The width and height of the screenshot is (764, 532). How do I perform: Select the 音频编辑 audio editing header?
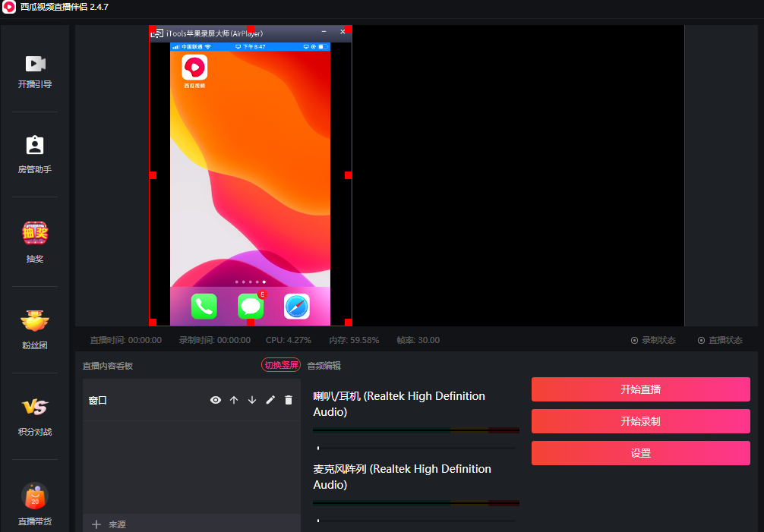(324, 366)
